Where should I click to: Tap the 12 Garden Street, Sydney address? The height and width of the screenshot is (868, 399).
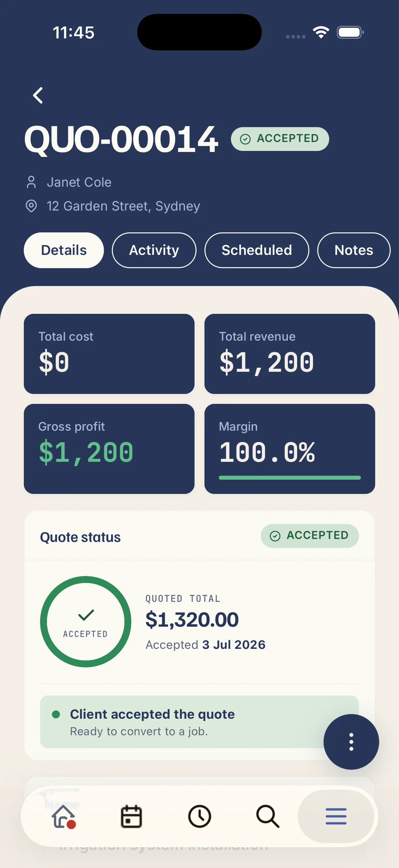pyautogui.click(x=123, y=206)
